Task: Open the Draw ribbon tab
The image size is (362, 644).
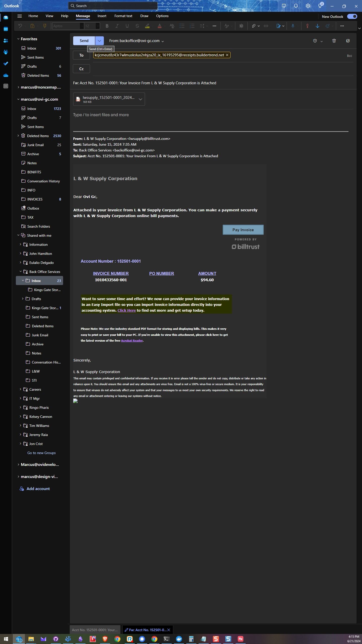Action: pyautogui.click(x=144, y=16)
